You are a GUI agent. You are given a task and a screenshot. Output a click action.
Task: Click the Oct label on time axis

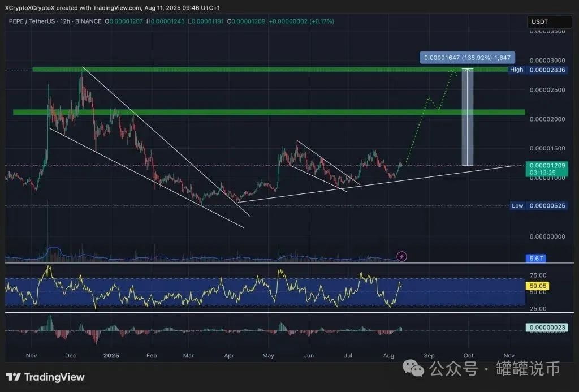pyautogui.click(x=468, y=355)
